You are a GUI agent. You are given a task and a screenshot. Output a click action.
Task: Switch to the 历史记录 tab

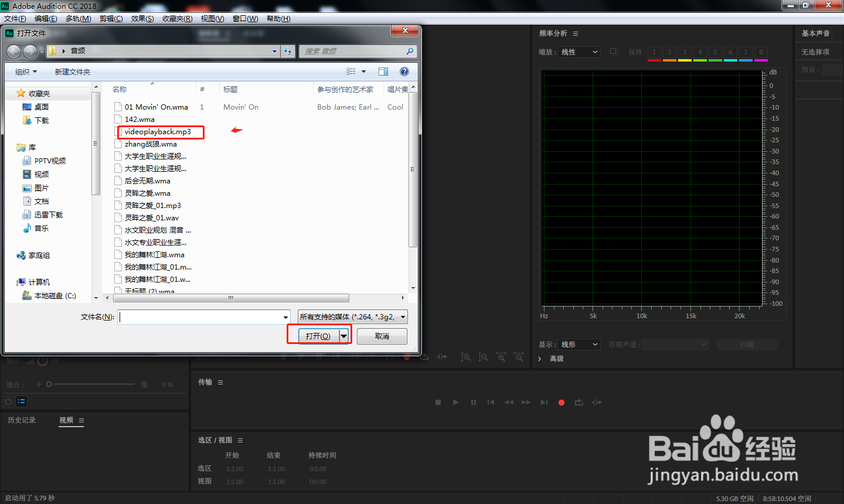coord(22,420)
